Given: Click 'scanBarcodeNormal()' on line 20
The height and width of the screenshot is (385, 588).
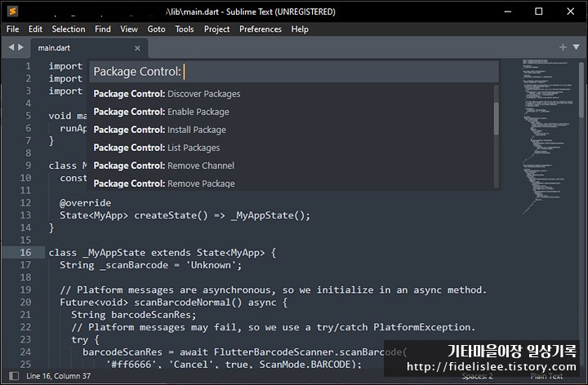Looking at the screenshot, I should 188,303.
